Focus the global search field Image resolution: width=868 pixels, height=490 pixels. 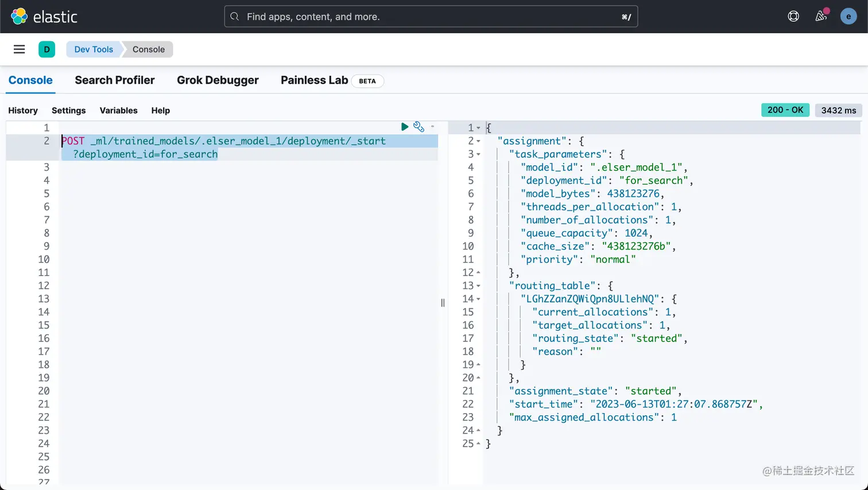(x=431, y=17)
